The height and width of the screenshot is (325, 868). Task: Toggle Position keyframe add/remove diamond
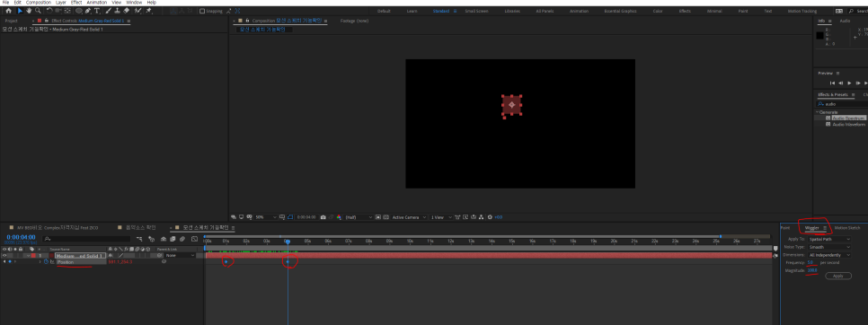(10, 261)
